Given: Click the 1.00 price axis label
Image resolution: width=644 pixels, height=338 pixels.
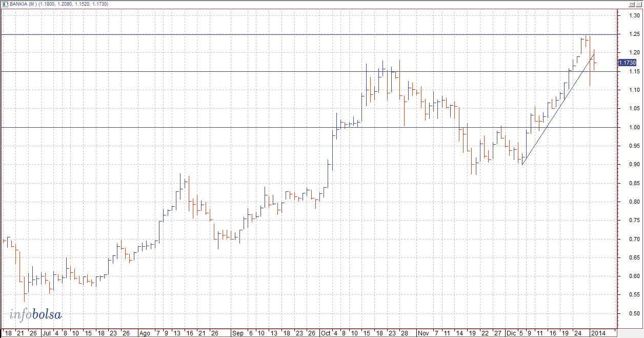Looking at the screenshot, I should (x=635, y=127).
